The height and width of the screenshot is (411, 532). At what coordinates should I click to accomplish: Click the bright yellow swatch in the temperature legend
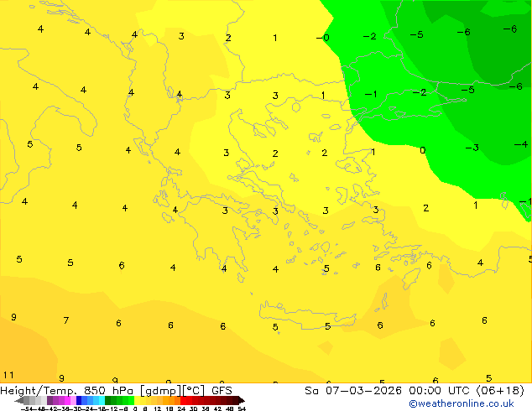137,400
